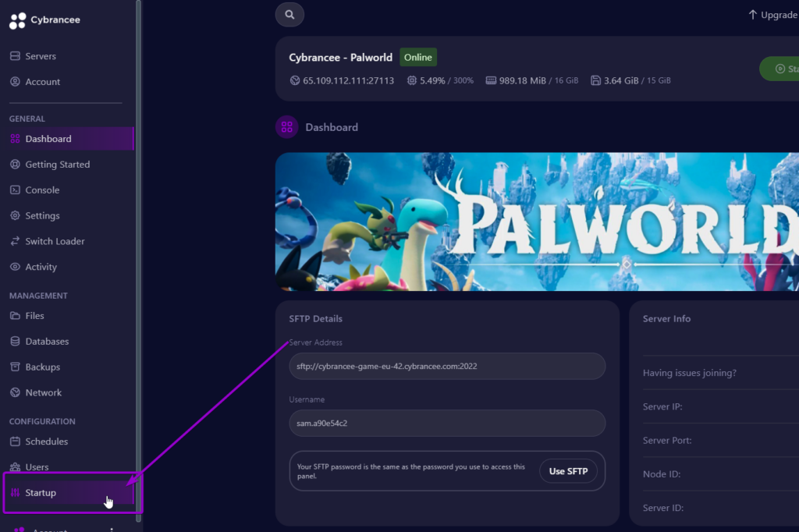This screenshot has height=532, width=799.
Task: Open the Servers page icon
Action: pos(15,56)
